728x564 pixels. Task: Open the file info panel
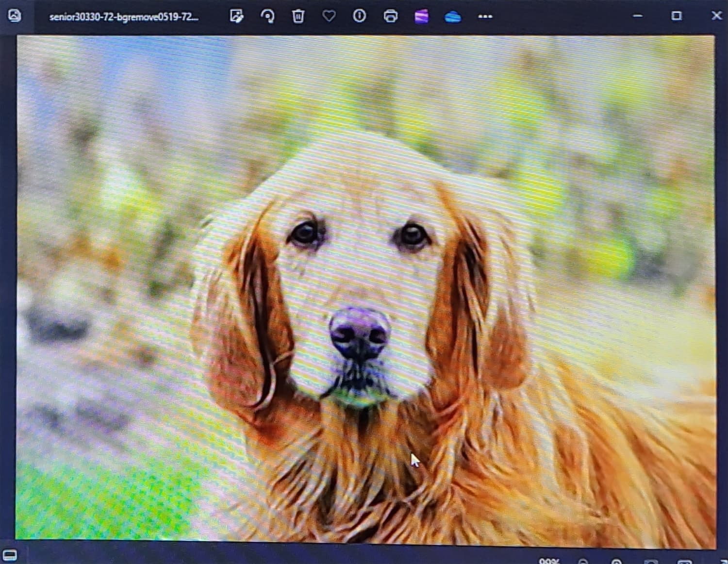coord(359,16)
